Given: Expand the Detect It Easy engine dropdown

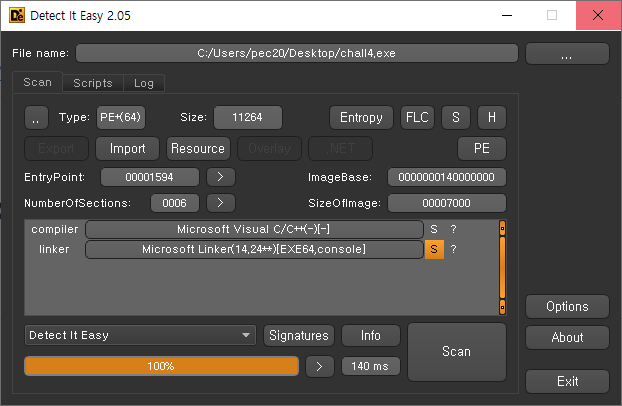Looking at the screenshot, I should pos(140,335).
